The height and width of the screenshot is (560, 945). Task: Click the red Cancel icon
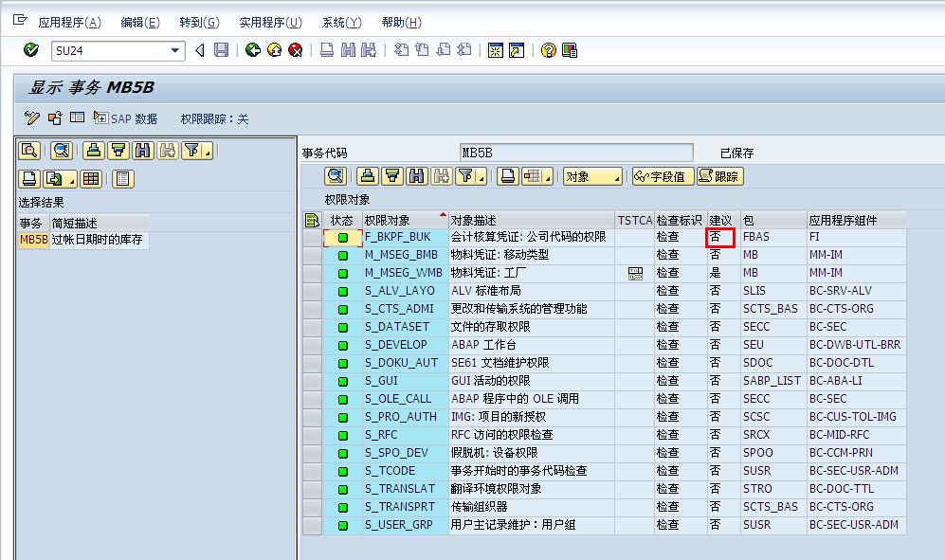coord(296,50)
